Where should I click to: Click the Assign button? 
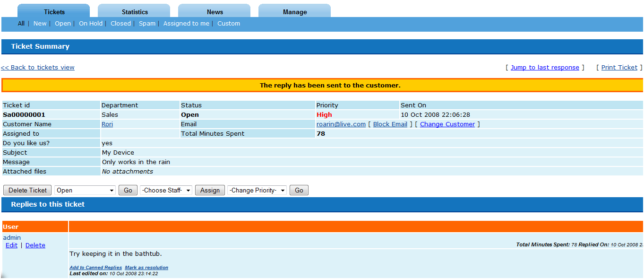click(x=210, y=190)
